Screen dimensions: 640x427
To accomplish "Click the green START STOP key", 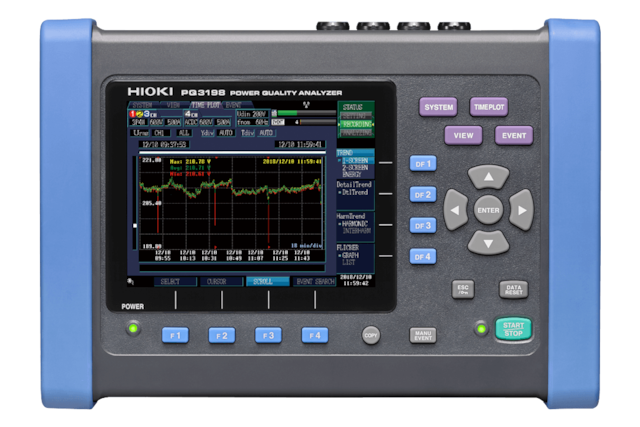I will [x=513, y=329].
